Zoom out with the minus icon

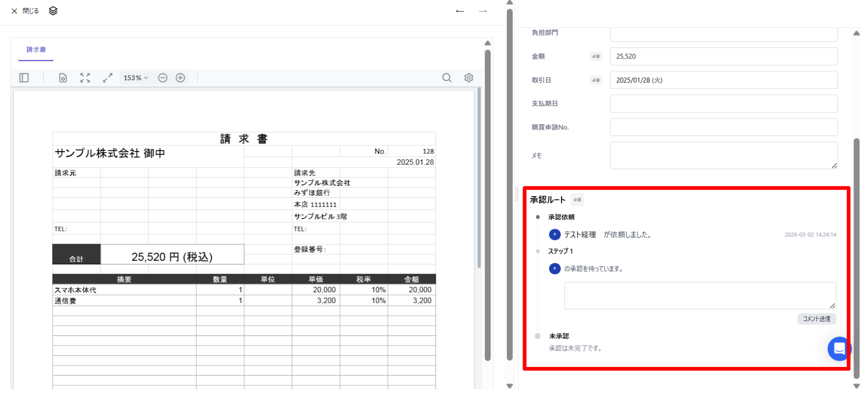pos(162,78)
